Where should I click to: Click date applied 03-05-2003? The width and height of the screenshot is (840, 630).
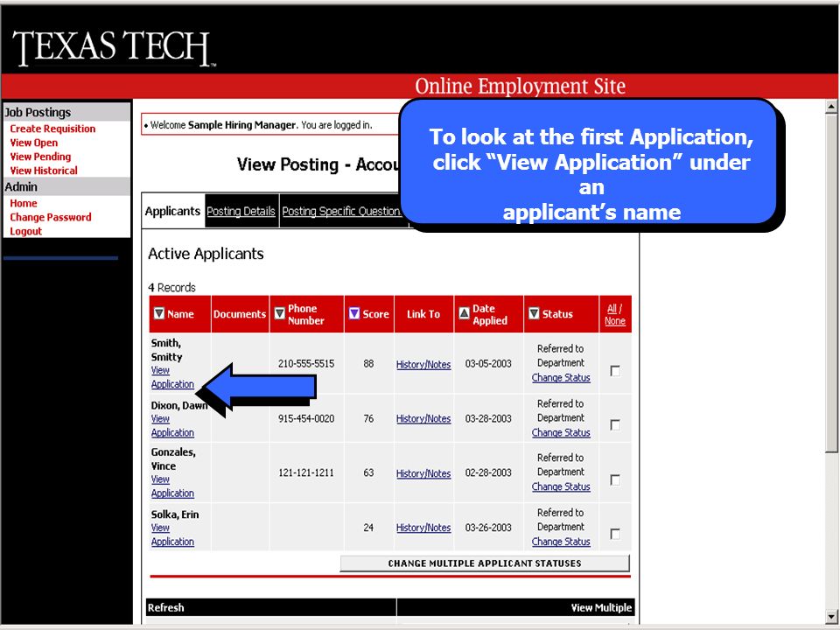tap(488, 364)
